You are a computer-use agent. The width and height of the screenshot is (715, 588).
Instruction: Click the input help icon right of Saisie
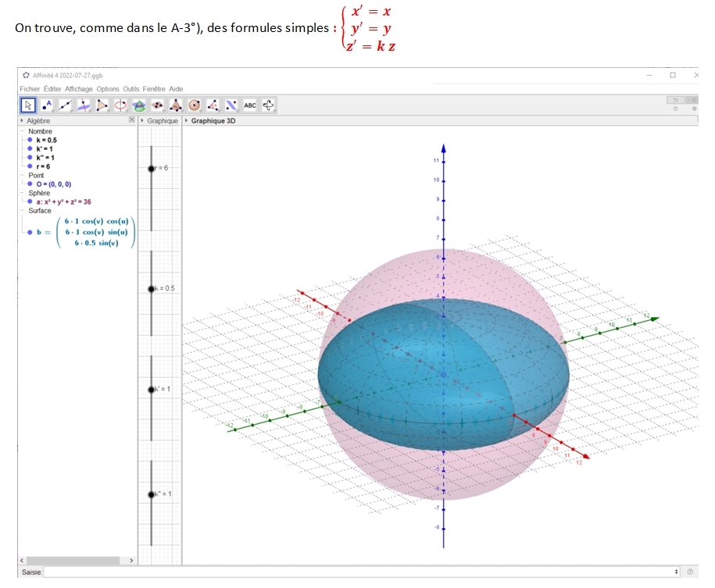coord(690,572)
